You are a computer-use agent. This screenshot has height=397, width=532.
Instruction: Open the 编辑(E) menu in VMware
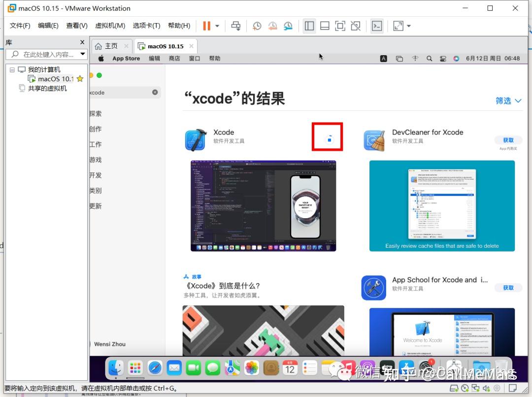pyautogui.click(x=48, y=26)
